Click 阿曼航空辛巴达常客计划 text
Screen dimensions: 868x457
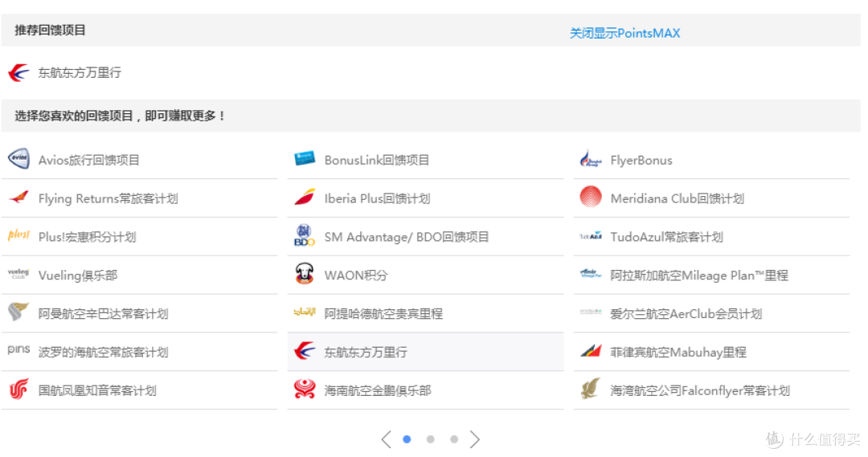pos(103,314)
